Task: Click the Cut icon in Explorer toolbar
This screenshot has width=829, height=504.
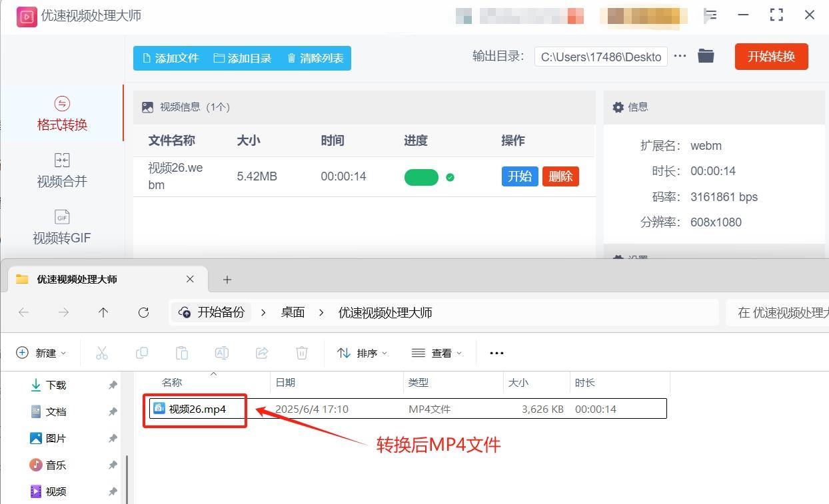Action: click(101, 352)
